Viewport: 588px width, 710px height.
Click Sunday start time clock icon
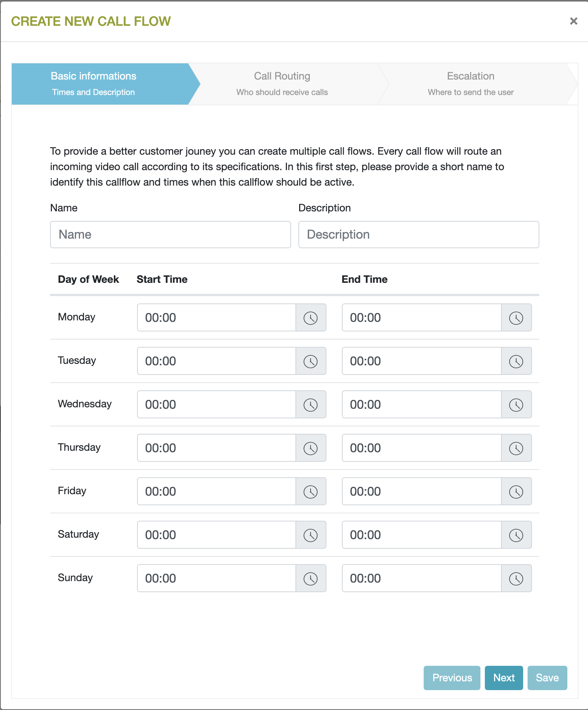[311, 579]
